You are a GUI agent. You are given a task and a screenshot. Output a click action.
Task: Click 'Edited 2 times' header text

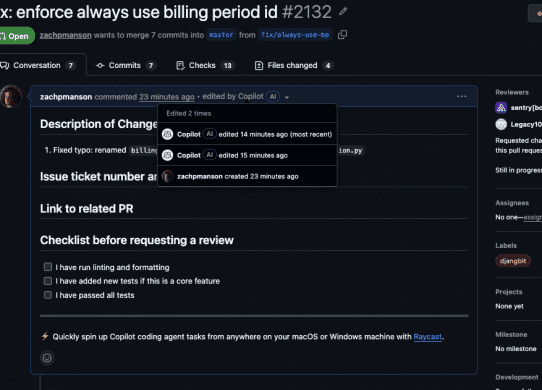point(189,113)
